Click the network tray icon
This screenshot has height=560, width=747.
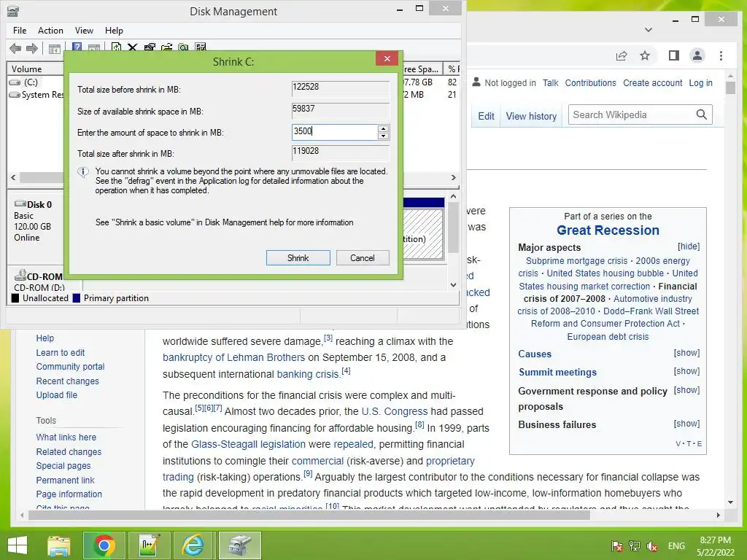[x=634, y=545]
